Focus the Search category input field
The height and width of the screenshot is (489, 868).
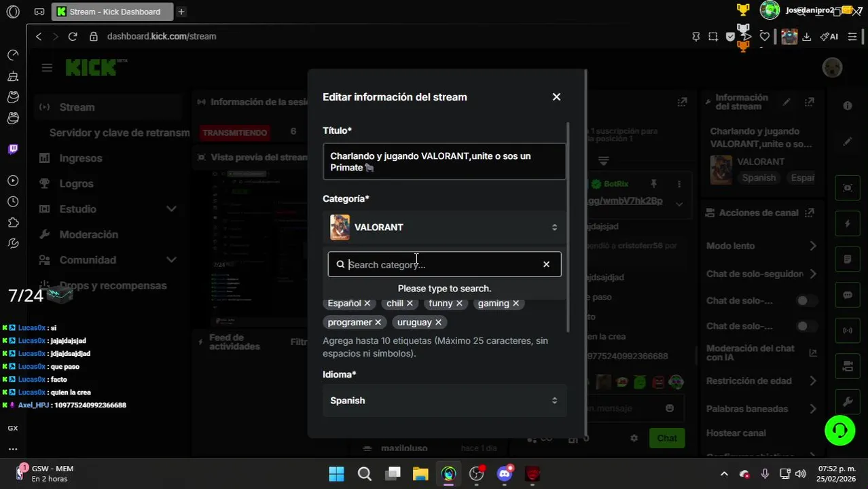coord(444,265)
